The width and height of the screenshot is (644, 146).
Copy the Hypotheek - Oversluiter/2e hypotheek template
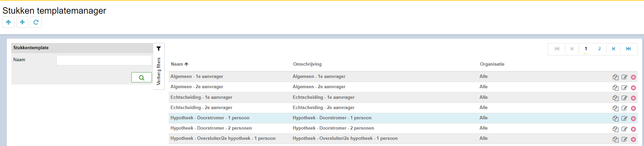point(615,139)
